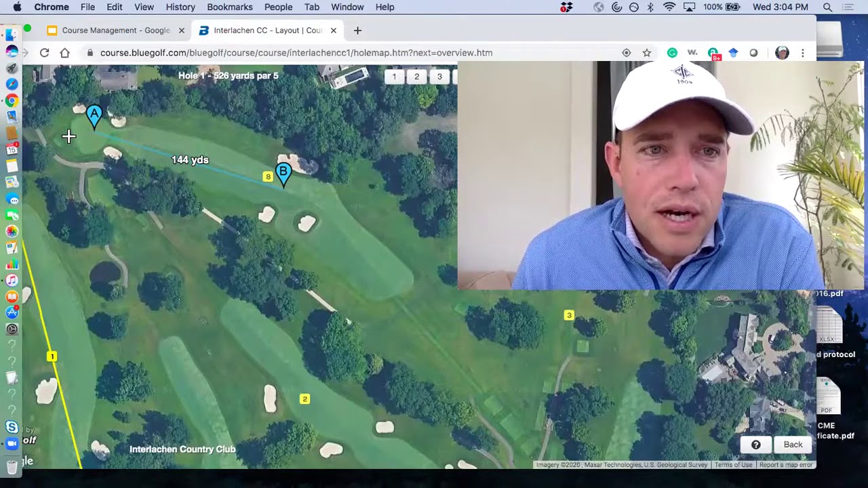
Task: Click the Interlachen Country Club map label
Action: [x=182, y=449]
